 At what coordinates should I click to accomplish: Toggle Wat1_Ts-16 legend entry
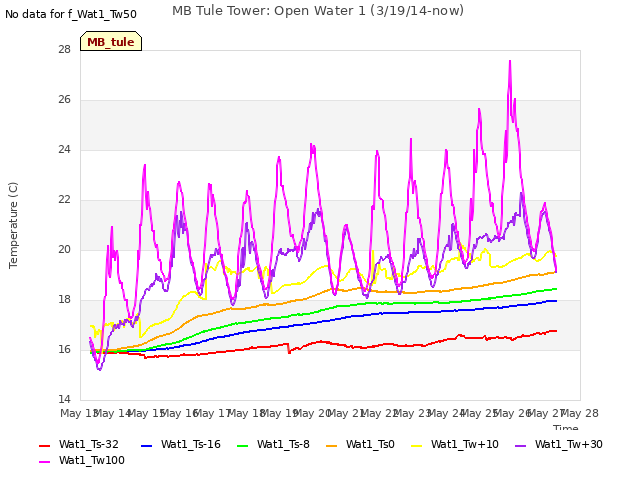pos(180,444)
